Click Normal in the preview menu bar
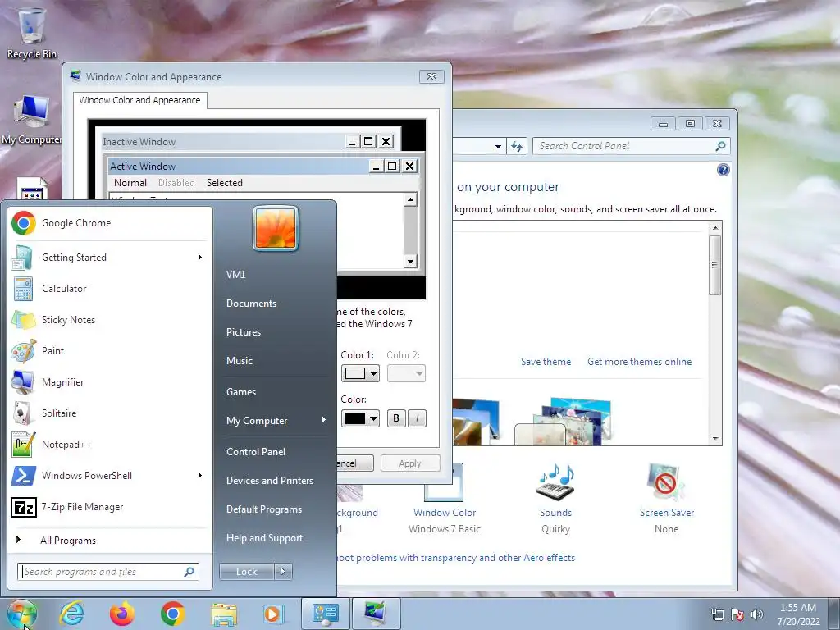Screen dimensions: 840x630 click(130, 183)
